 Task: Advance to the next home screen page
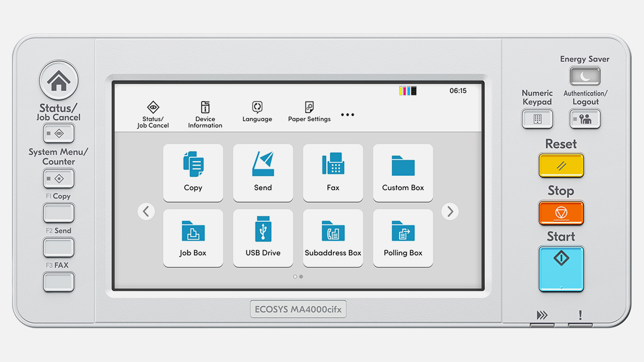click(449, 211)
